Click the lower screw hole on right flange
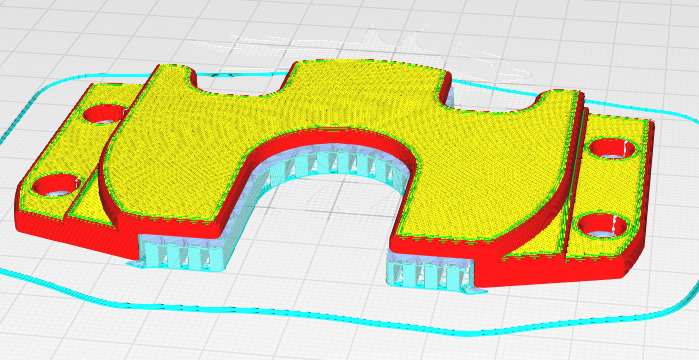Image resolution: width=699 pixels, height=360 pixels. pos(602,225)
